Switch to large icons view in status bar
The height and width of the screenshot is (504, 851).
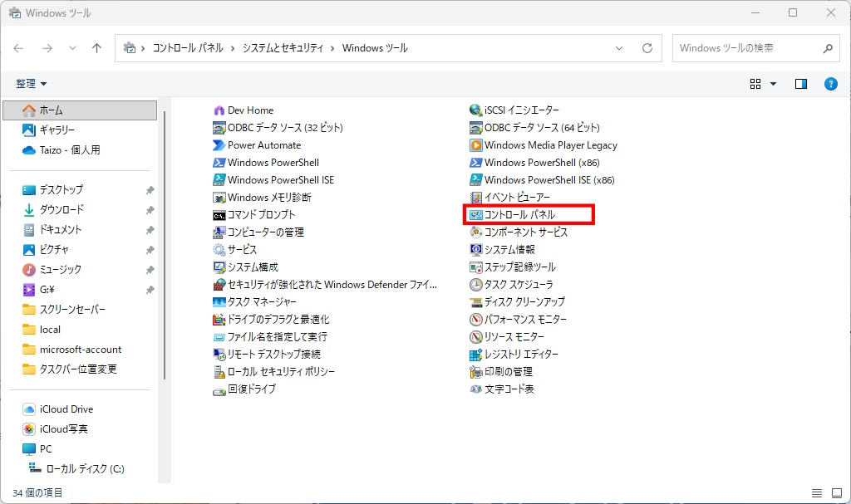pos(835,493)
